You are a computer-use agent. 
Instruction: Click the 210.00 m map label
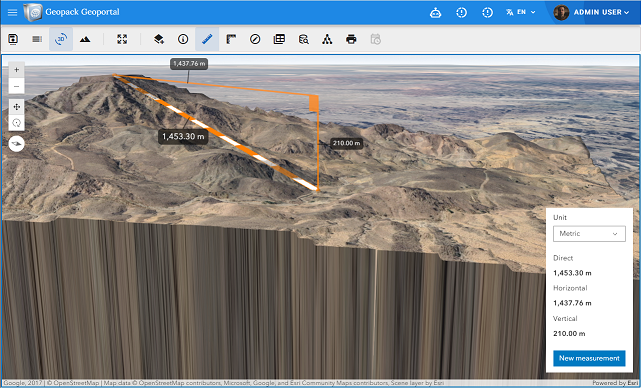(346, 143)
